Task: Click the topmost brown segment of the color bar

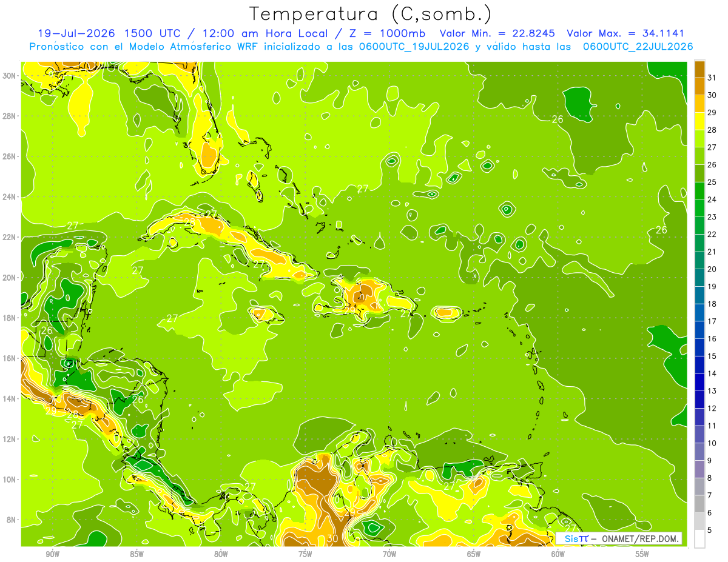Action: [699, 69]
